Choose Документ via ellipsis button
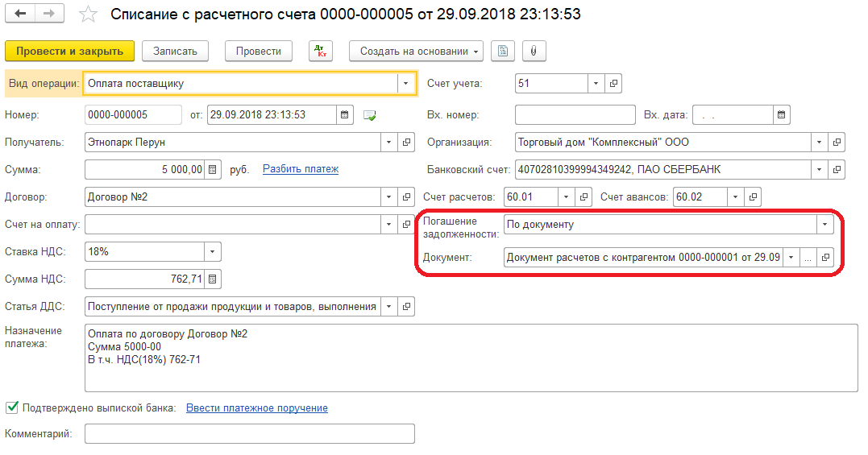 pos(808,258)
